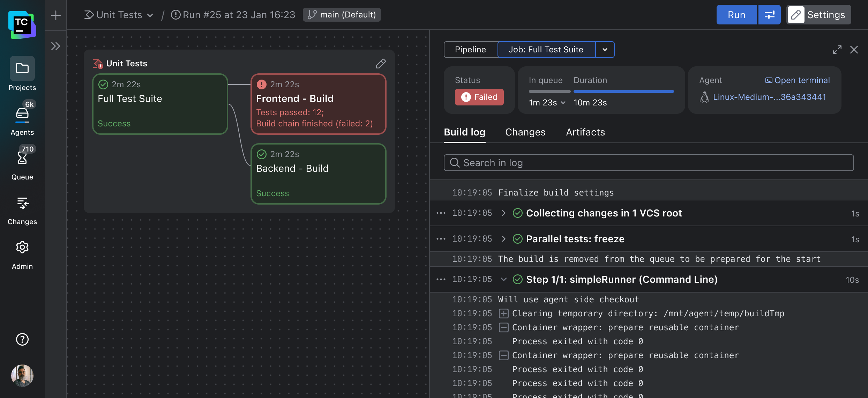Click 'Build chain finished (failed: 2)' text
Viewport: 868px width, 398px height.
coord(314,124)
